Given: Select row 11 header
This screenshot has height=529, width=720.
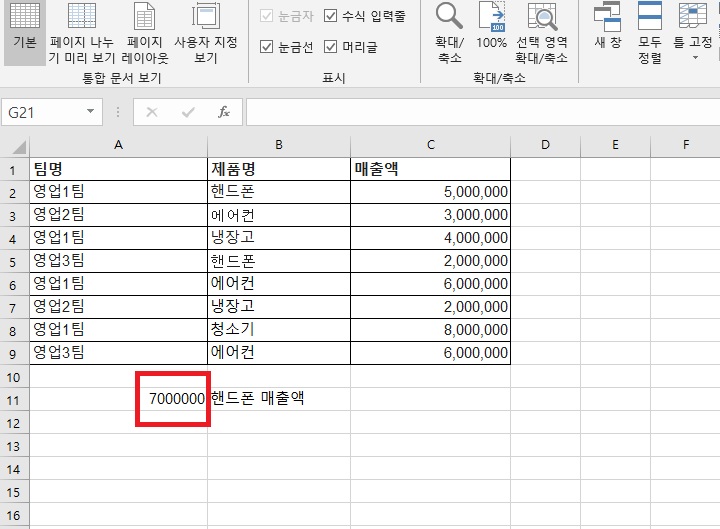Looking at the screenshot, I should coord(13,400).
